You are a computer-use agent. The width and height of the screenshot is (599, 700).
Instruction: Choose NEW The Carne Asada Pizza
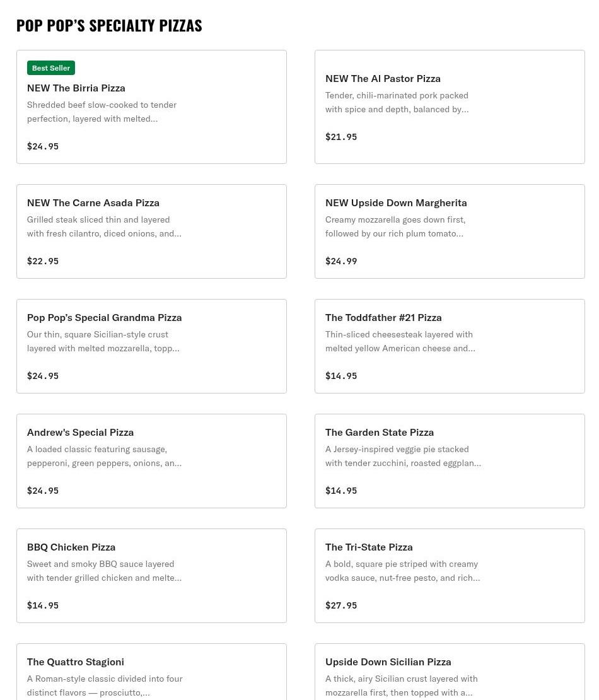point(151,231)
